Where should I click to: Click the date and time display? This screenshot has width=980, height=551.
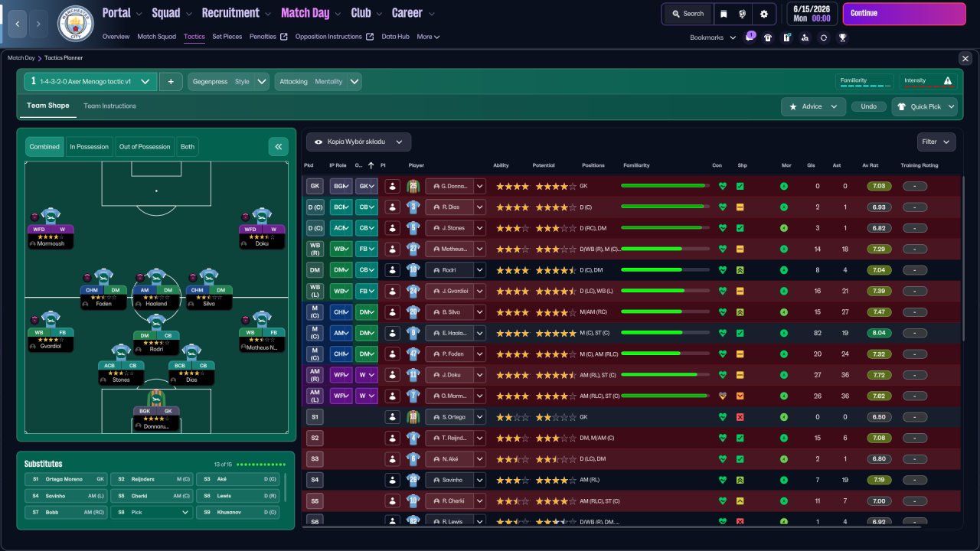[x=811, y=14]
